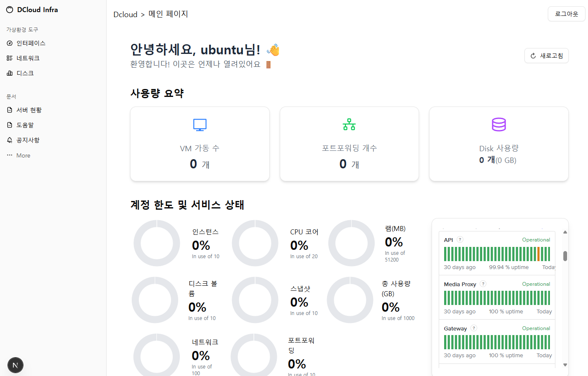588x376 pixels.
Task: Open the N avatar button at bottom-left
Action: pos(15,365)
